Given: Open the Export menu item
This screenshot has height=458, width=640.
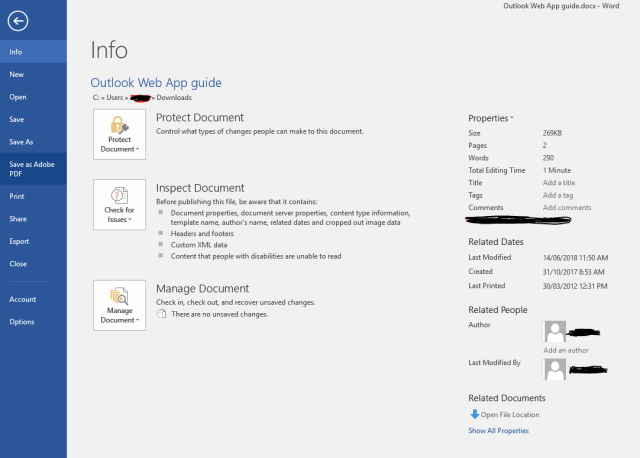Looking at the screenshot, I should (19, 241).
